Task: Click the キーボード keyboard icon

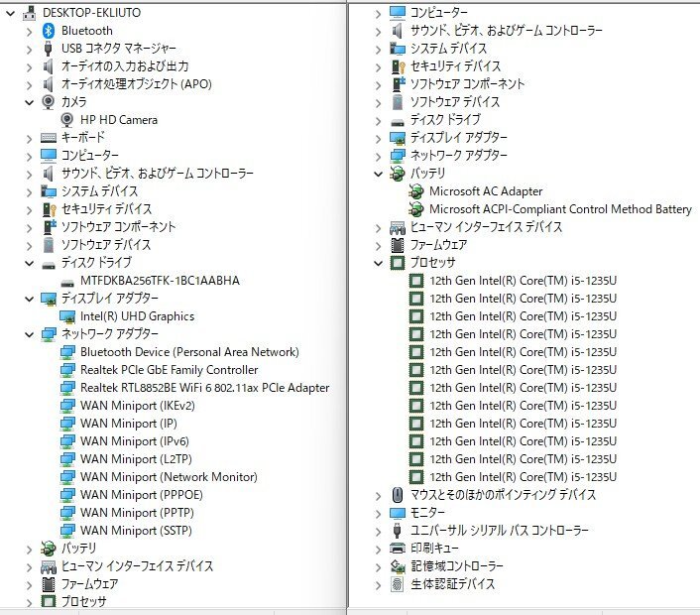Action: point(49,138)
